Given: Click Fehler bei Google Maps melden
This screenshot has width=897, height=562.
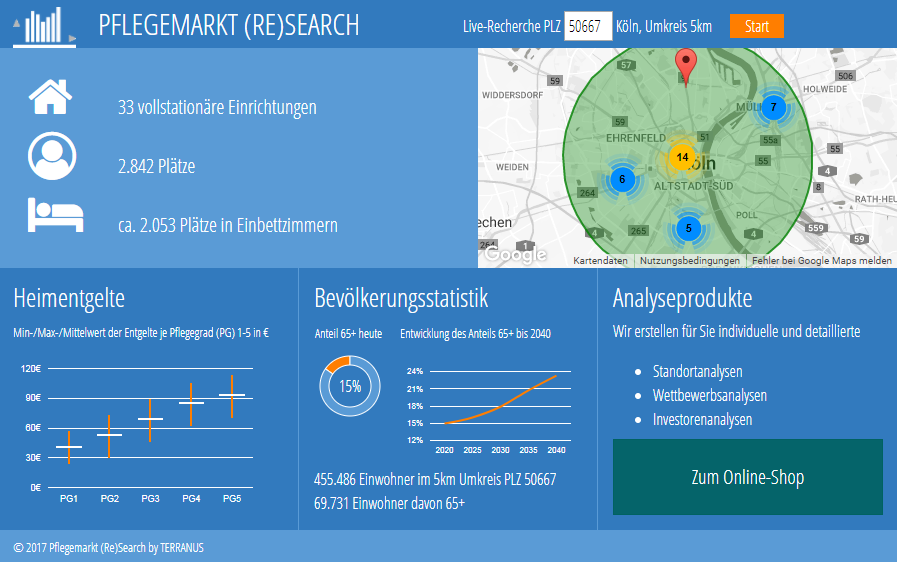Looking at the screenshot, I should [821, 261].
